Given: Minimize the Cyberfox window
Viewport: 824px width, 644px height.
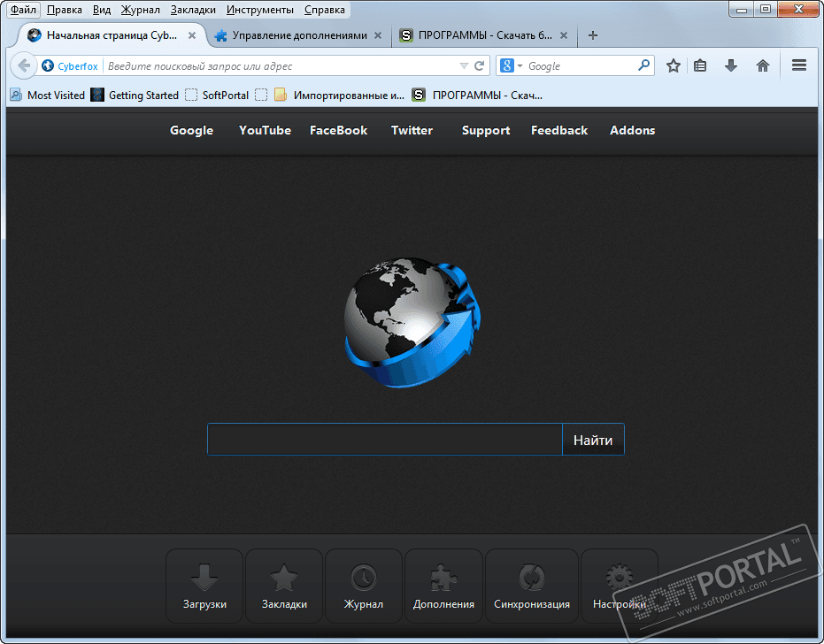Looking at the screenshot, I should pos(742,9).
